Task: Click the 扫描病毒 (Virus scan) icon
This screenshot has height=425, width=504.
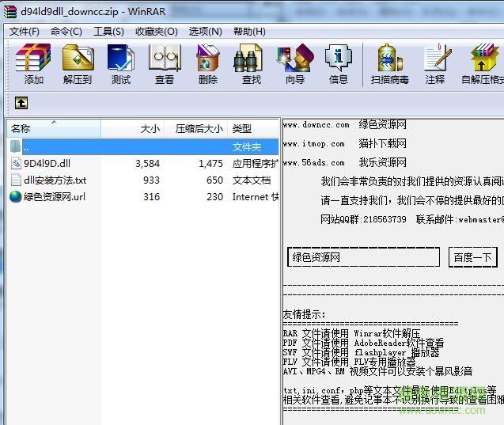Action: coord(389,58)
